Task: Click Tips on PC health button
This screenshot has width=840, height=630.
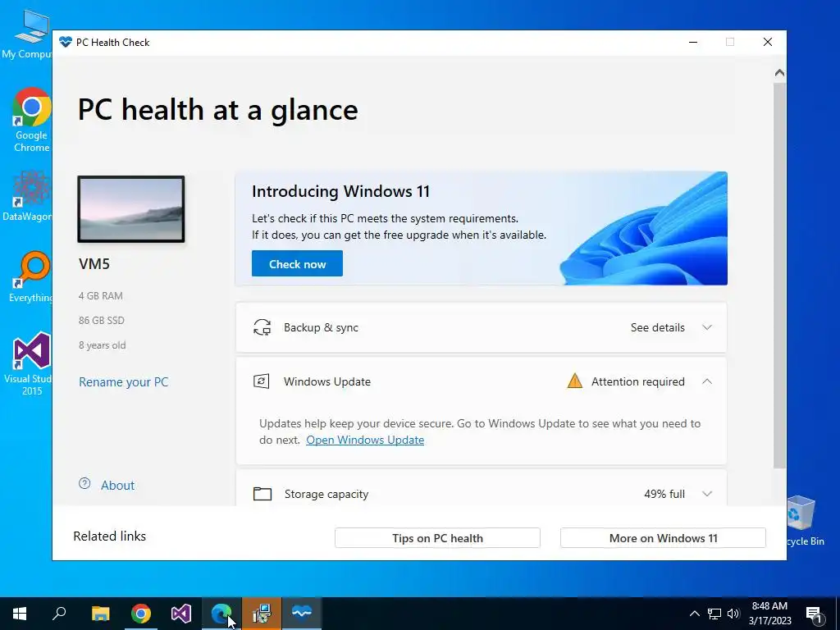Action: point(437,538)
